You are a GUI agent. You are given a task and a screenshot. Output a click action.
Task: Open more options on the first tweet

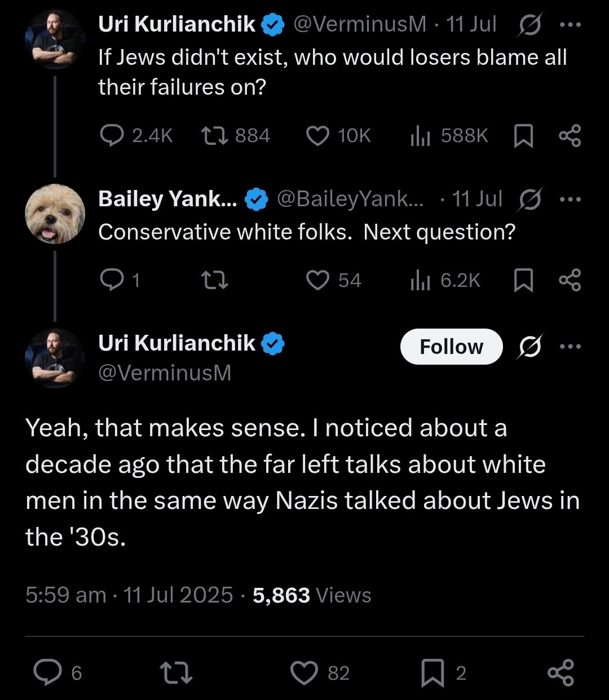570,25
